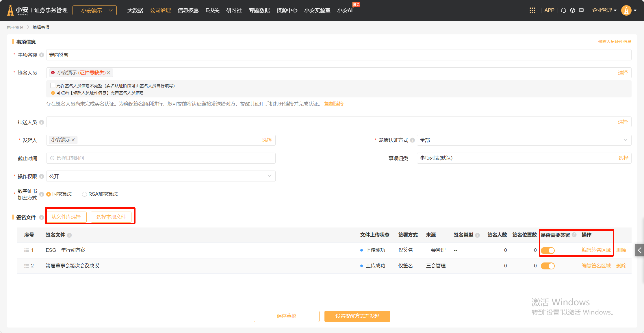Click the user avatar icon
This screenshot has width=644, height=333.
(626, 10)
